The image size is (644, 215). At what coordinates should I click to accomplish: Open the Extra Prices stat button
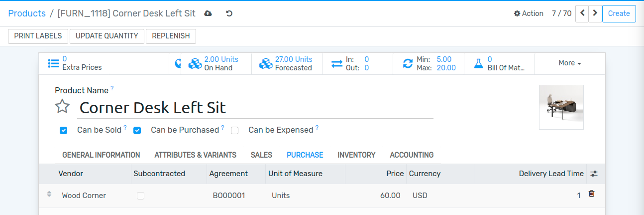pyautogui.click(x=104, y=63)
